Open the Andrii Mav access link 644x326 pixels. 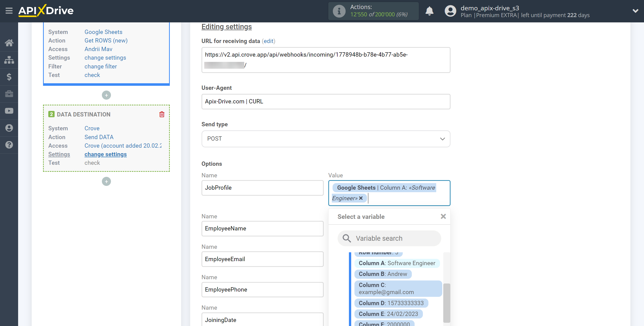(98, 49)
